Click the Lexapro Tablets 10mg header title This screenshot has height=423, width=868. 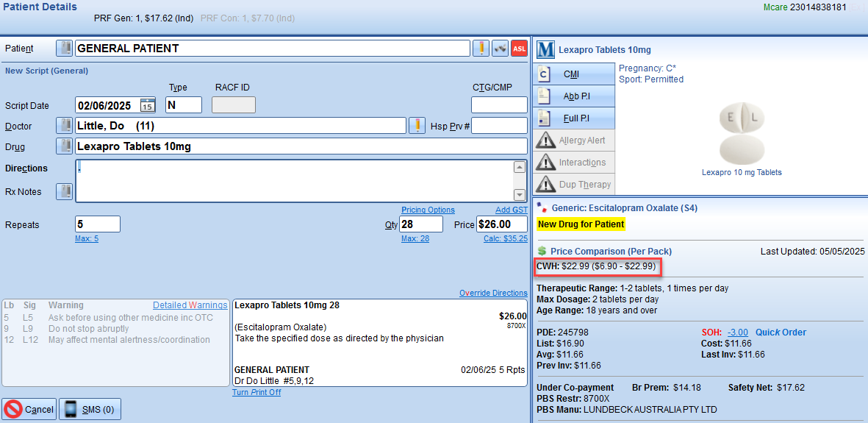coord(604,50)
